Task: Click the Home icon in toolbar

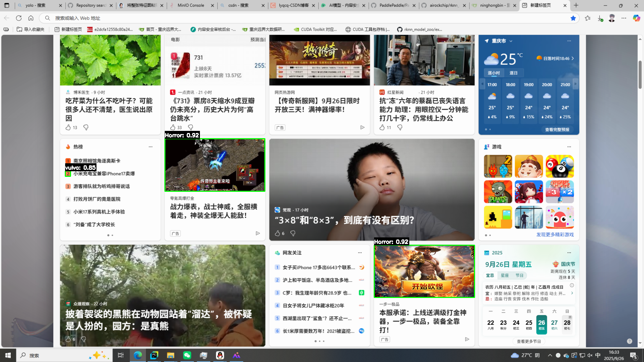Action: coord(31,18)
